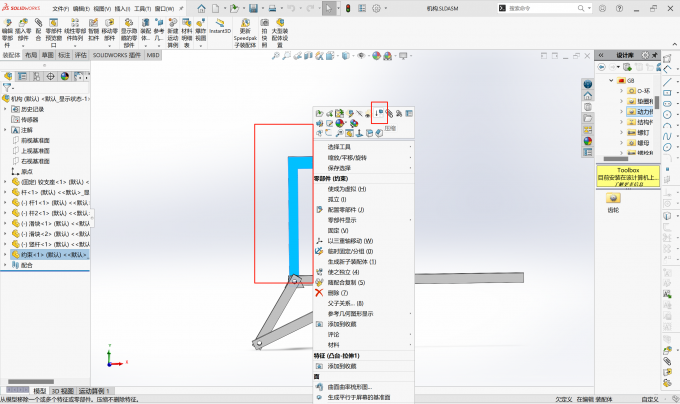
Task: Click the Zoom to Fit icon in the view toolbar
Action: point(275,55)
